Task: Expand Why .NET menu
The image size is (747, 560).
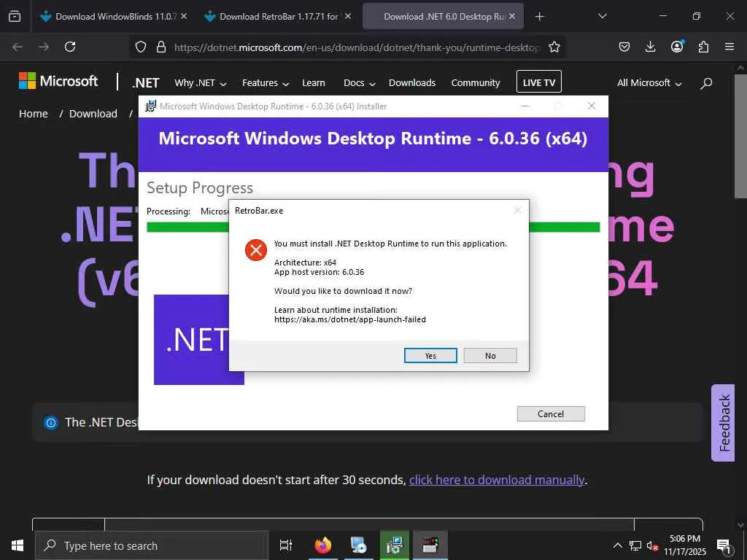Action: 200,83
